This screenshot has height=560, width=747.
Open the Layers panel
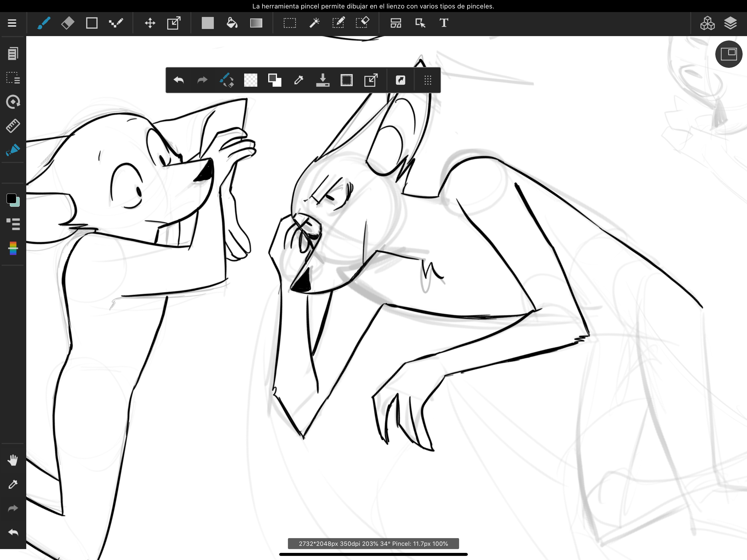coord(730,23)
